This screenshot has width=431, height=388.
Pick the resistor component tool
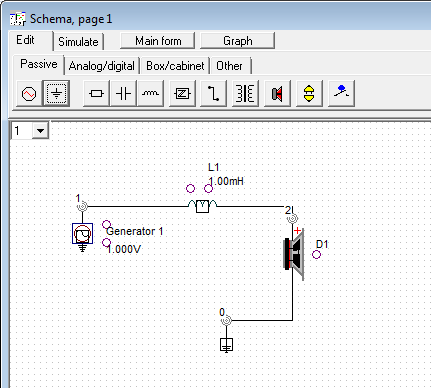pyautogui.click(x=96, y=93)
